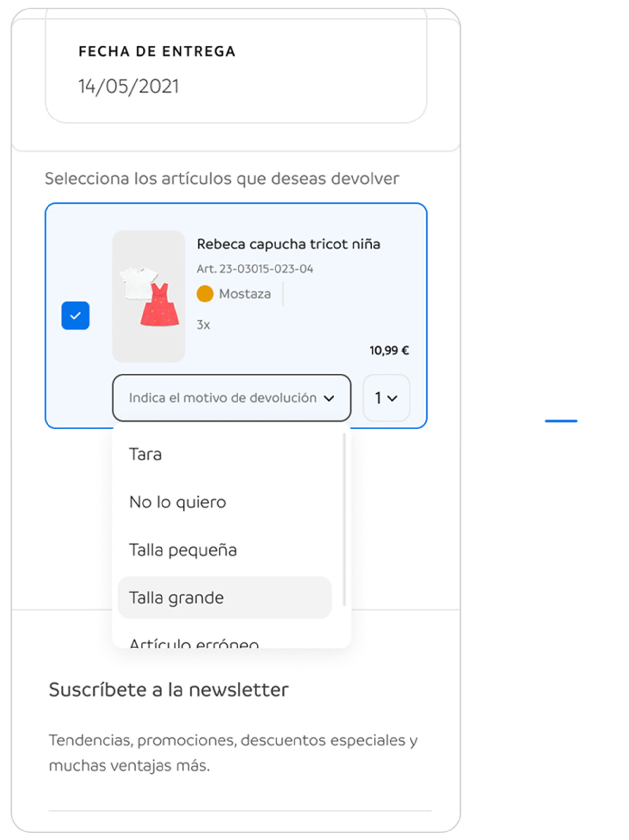The image size is (629, 840).
Task: Click the chevron beside quantity 1
Action: tap(392, 398)
